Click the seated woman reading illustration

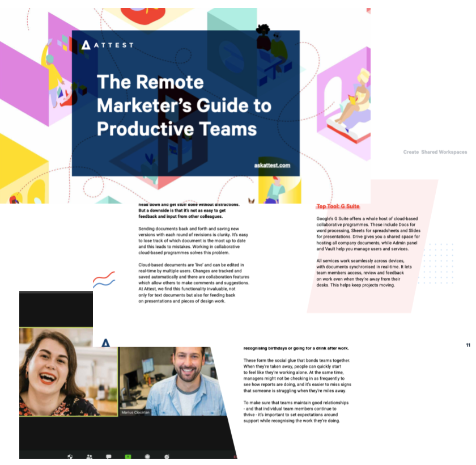(354, 99)
